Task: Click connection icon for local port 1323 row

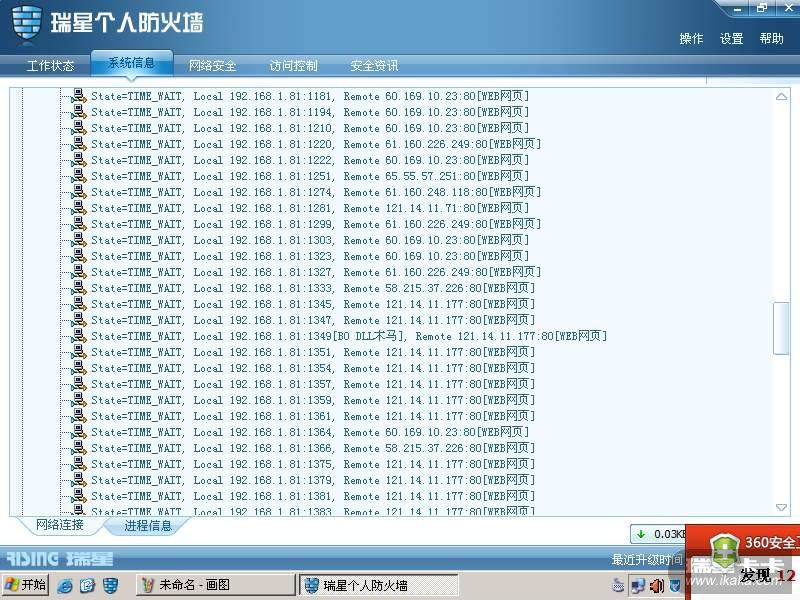Action: click(x=79, y=256)
